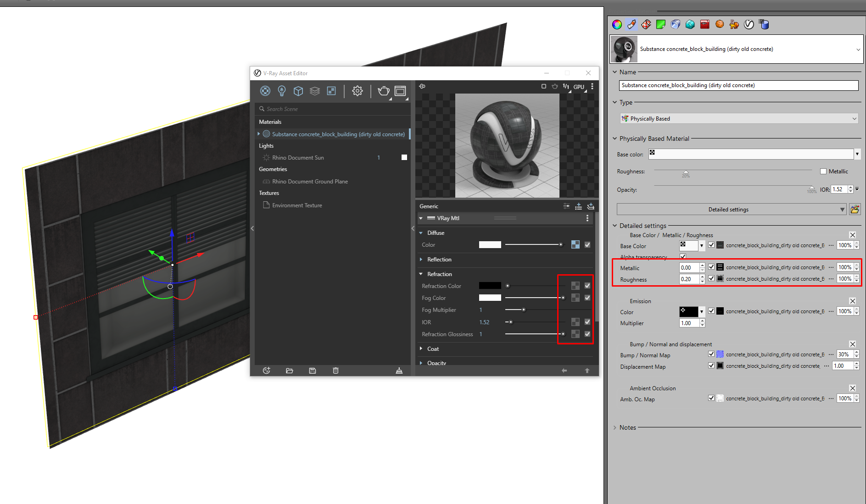866x504 pixels.
Task: Open the Detailed settings dropdown
Action: pos(732,210)
